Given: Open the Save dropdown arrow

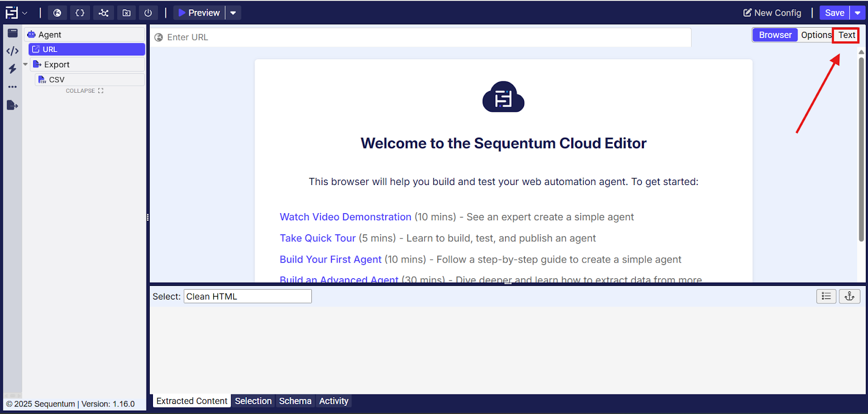Looking at the screenshot, I should [858, 12].
